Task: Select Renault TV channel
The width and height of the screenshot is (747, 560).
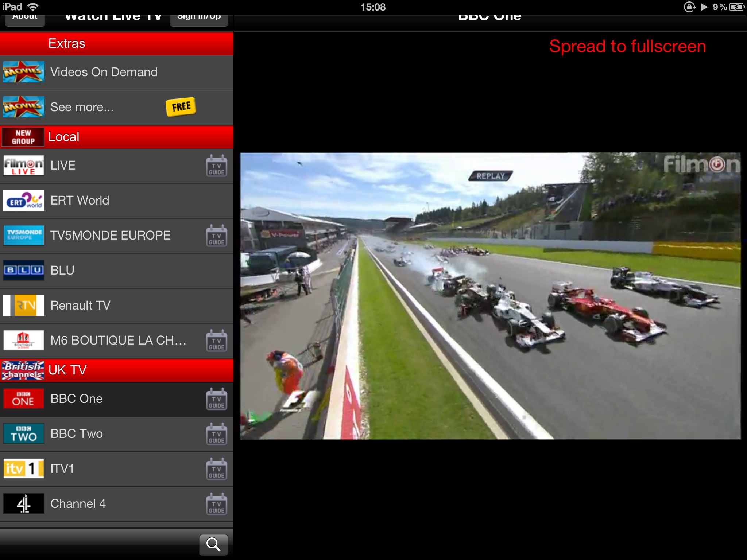Action: (x=117, y=306)
